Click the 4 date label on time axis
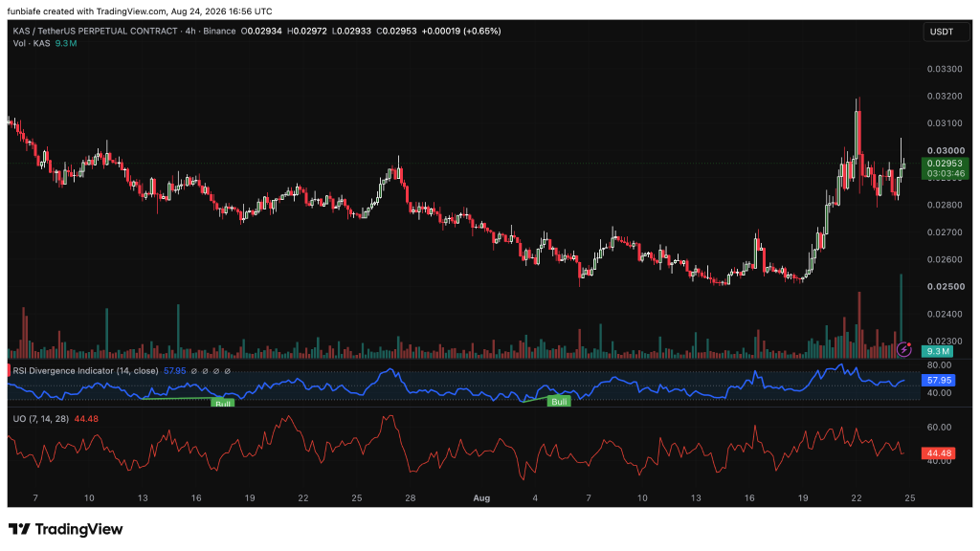The height and width of the screenshot is (551, 980). [x=535, y=497]
